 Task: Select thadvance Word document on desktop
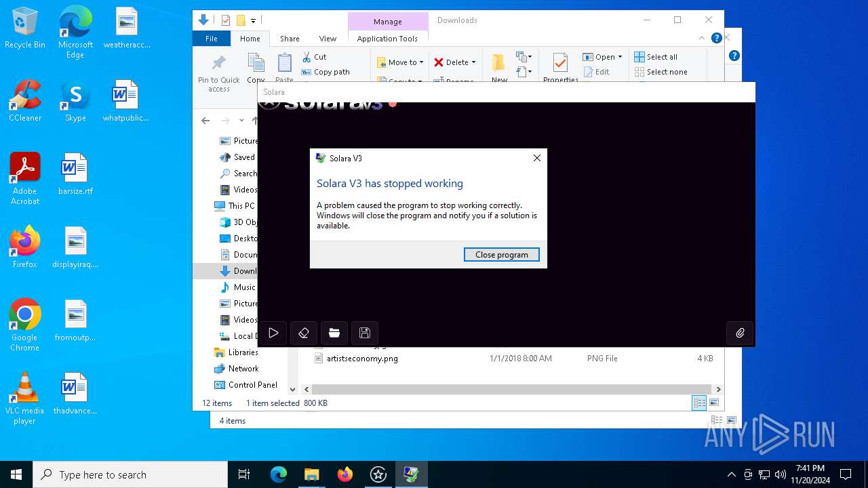75,394
